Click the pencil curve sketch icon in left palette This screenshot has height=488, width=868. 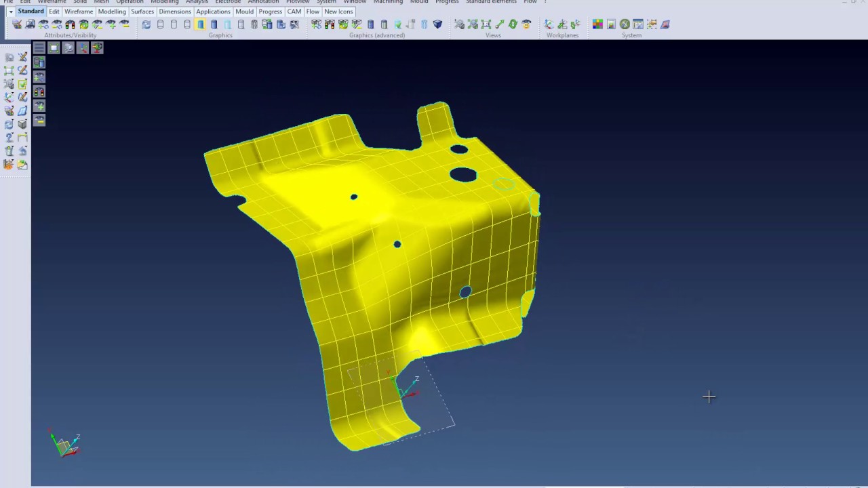coord(22,70)
